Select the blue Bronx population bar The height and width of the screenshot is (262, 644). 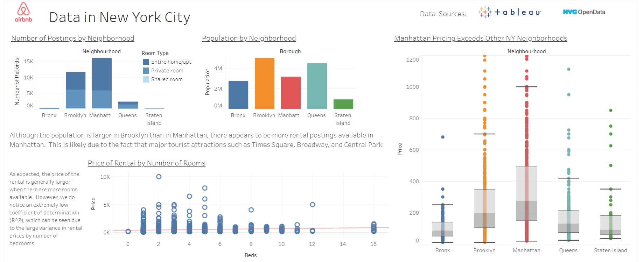238,95
